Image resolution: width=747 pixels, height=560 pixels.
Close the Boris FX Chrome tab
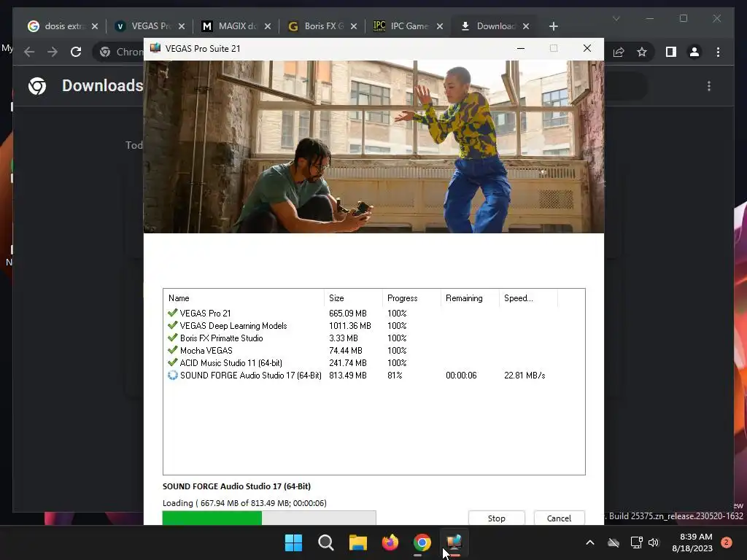[354, 27]
